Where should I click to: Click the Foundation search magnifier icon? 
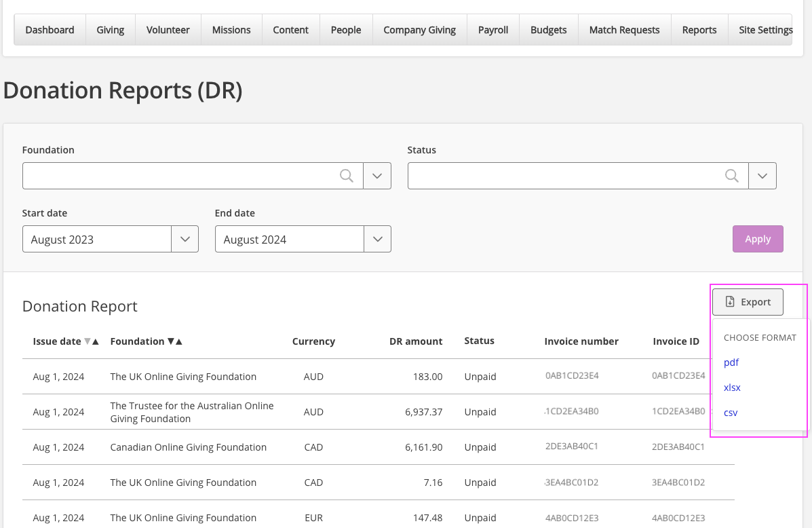347,176
